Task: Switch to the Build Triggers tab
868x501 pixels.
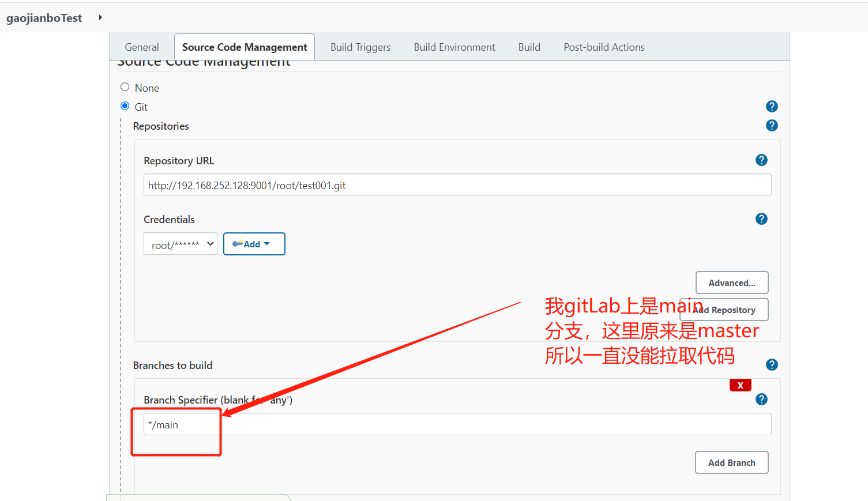Action: 360,47
